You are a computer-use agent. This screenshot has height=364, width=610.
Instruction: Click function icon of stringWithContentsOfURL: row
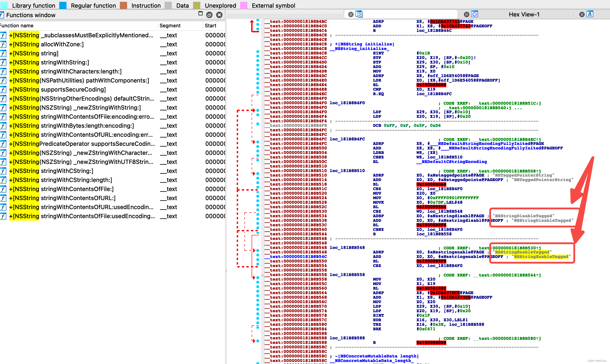(x=3, y=198)
